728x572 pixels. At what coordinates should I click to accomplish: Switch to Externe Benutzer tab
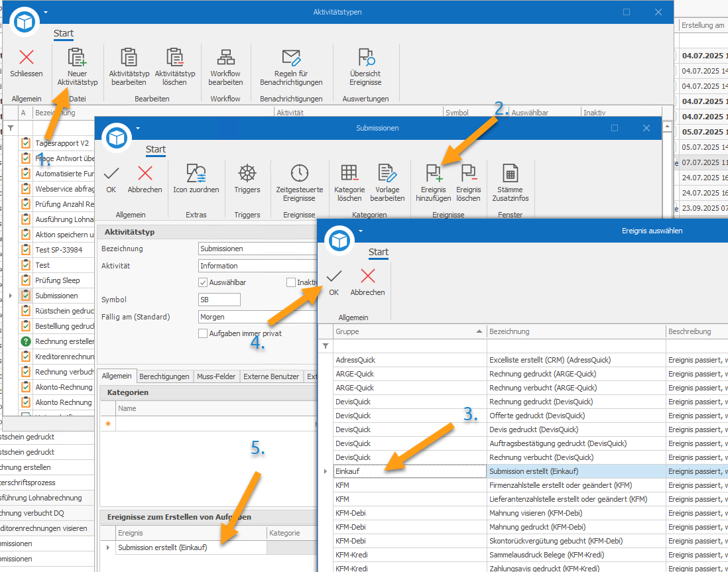tap(271, 376)
